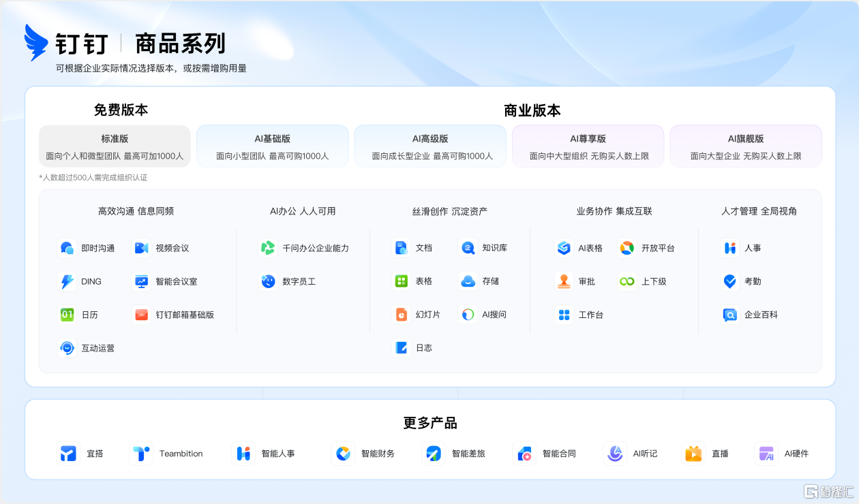Click the 业务协作 集成互联 column title
This screenshot has width=859, height=504.
[x=614, y=211]
